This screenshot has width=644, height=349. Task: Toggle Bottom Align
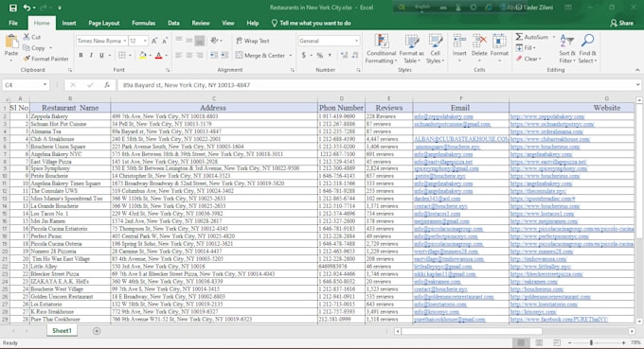[x=200, y=41]
